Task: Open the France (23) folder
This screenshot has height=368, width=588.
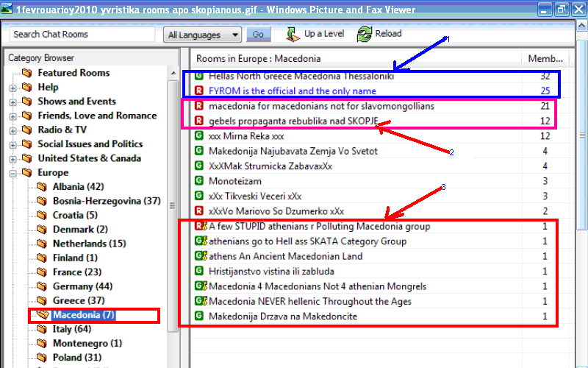Action: 77,272
